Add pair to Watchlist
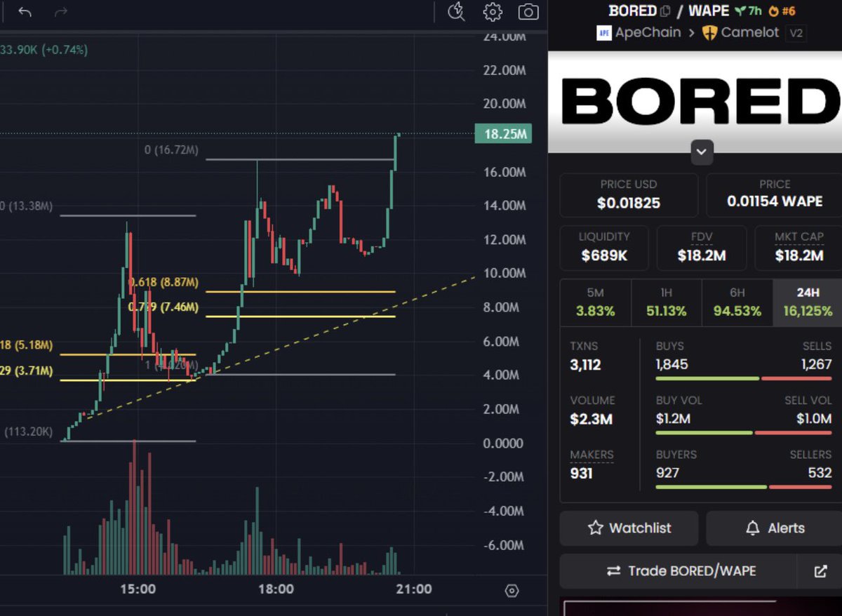 pos(629,528)
